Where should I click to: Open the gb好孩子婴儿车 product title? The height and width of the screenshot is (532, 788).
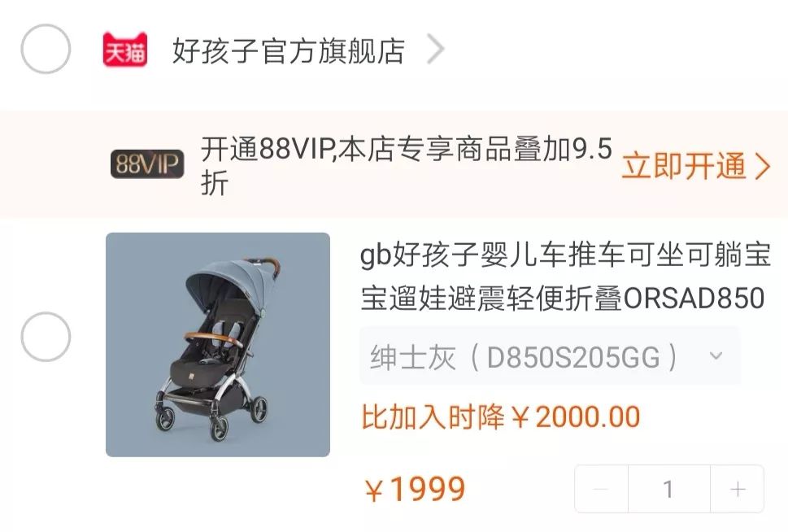[x=565, y=276]
